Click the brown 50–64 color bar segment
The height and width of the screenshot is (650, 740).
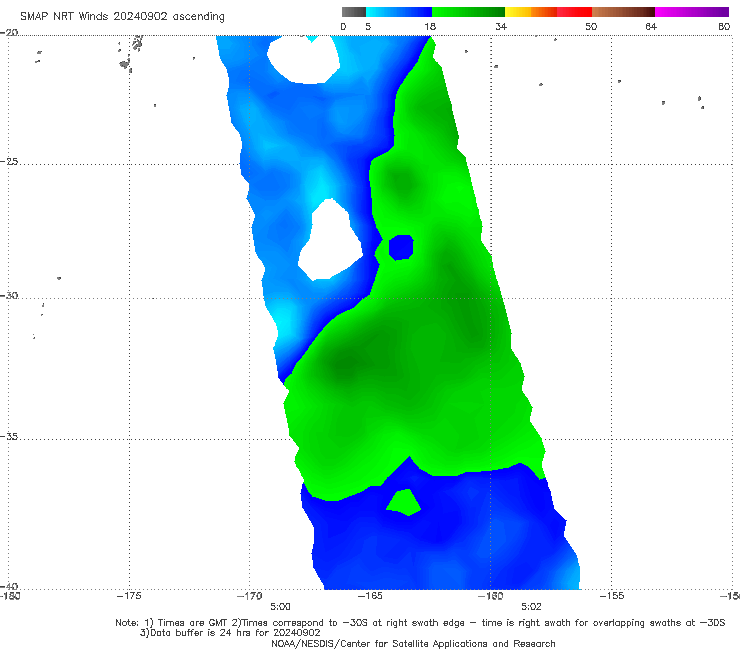623,12
